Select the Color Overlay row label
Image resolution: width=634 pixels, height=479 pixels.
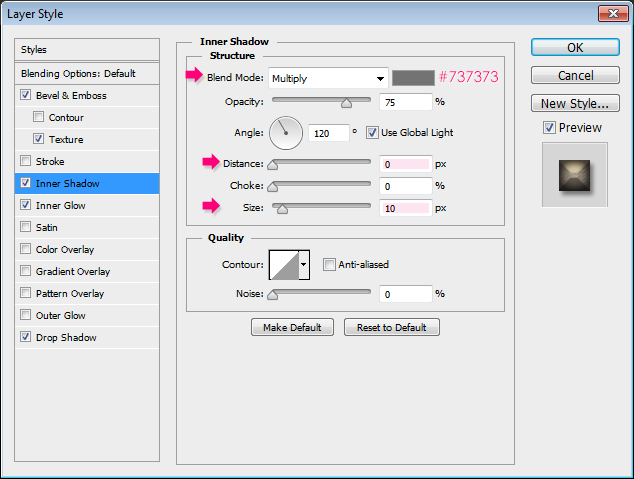click(65, 250)
